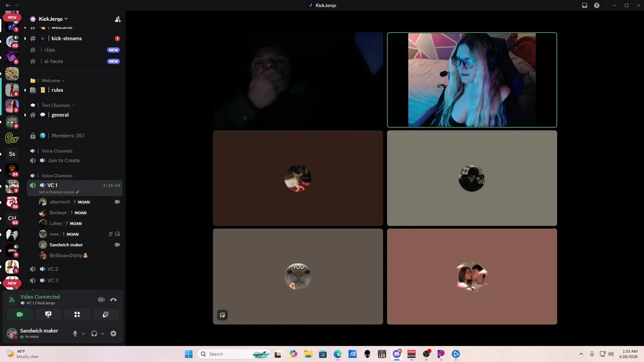Toggle the camera button in the voice panel
Image resolution: width=644 pixels, height=362 pixels.
(x=20, y=314)
